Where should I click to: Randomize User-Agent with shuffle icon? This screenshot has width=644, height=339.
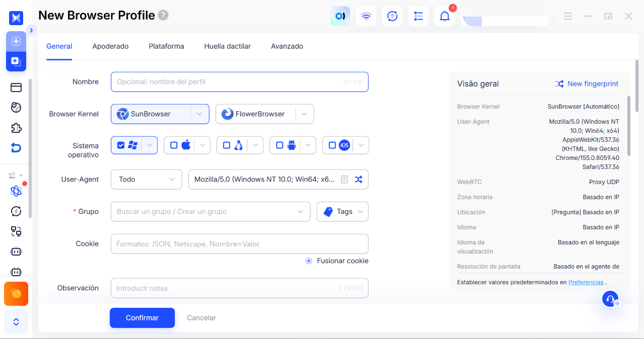358,179
